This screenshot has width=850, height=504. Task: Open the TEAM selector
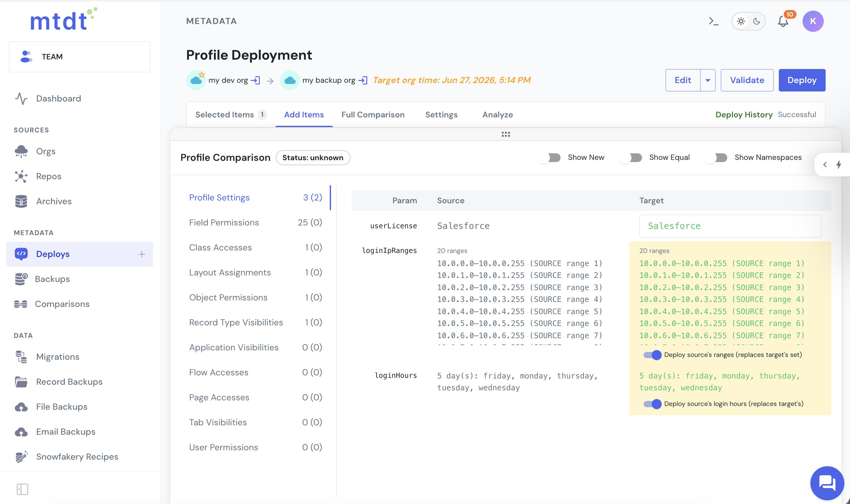(x=79, y=57)
